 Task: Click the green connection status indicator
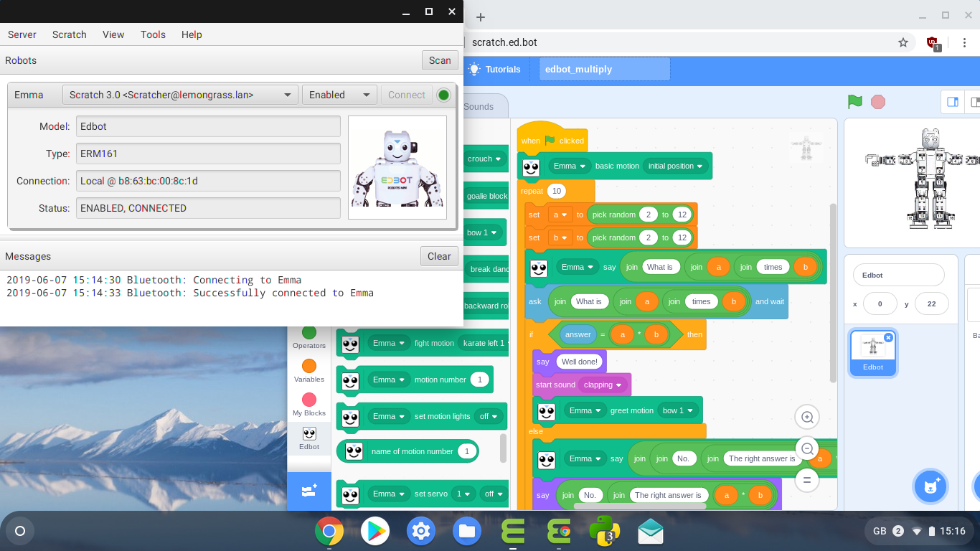(x=443, y=95)
